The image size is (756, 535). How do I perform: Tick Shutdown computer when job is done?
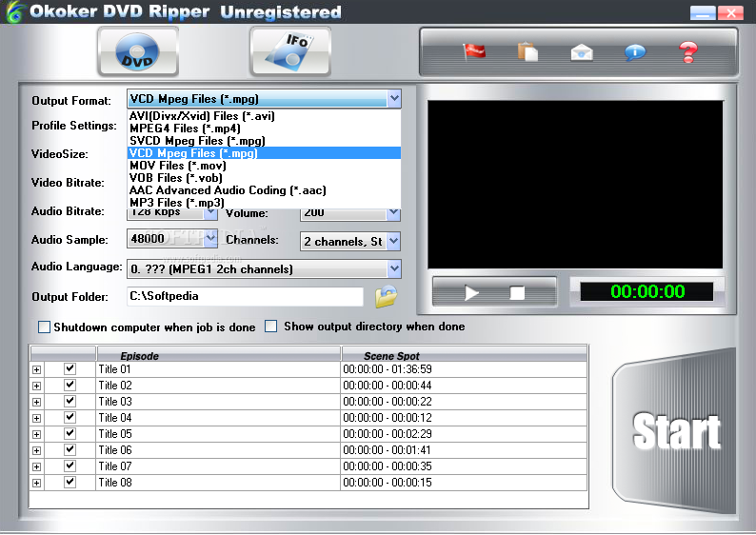[x=44, y=327]
